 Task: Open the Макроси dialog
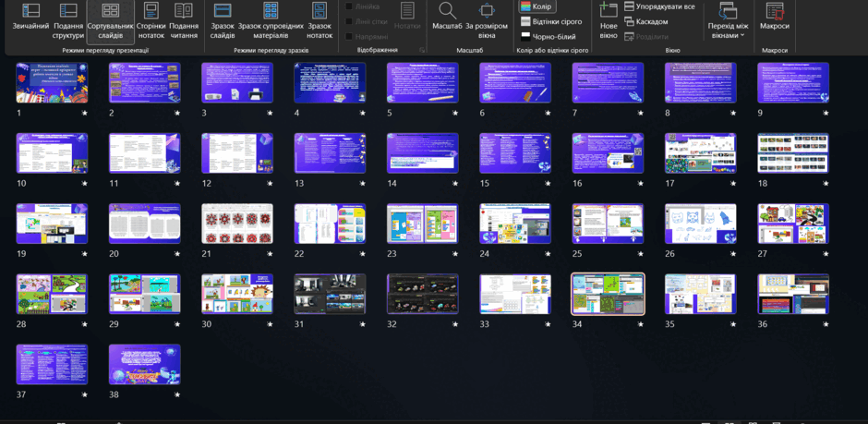(x=775, y=16)
